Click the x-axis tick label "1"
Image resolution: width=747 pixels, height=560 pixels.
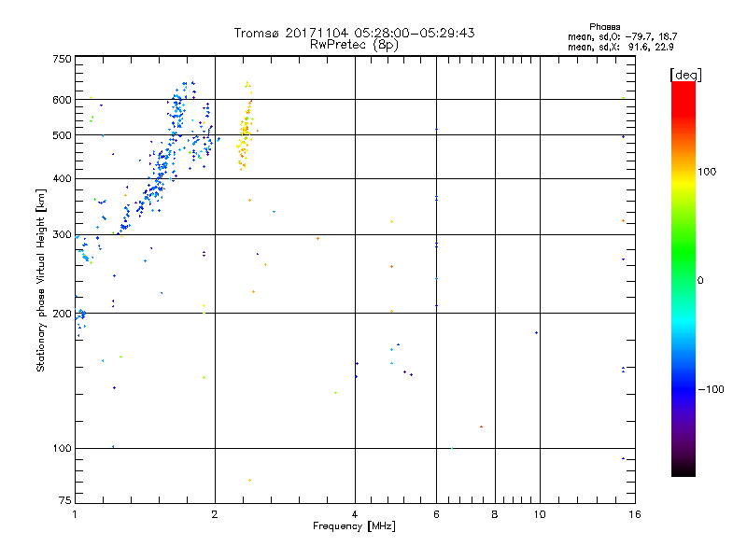pos(75,514)
